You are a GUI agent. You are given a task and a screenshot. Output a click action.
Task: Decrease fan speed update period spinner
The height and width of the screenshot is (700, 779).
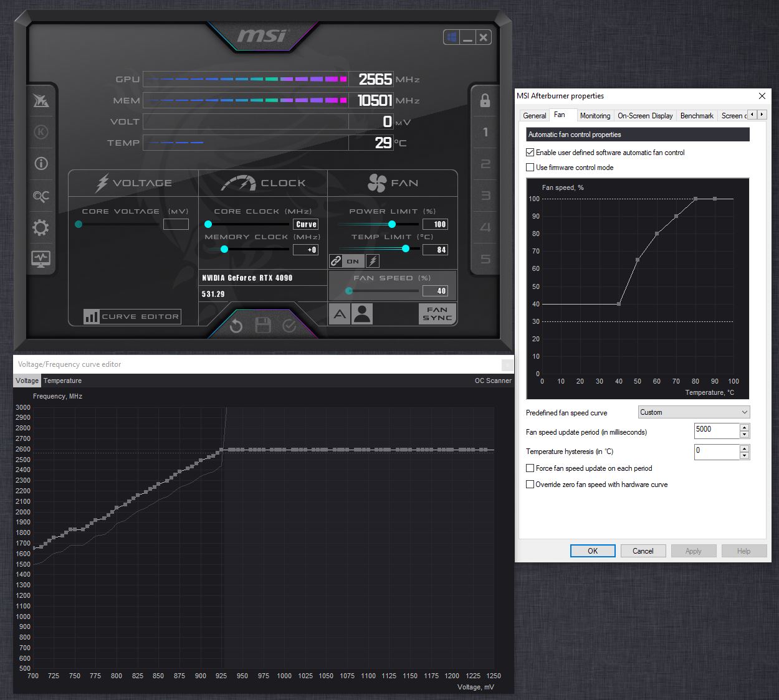744,435
